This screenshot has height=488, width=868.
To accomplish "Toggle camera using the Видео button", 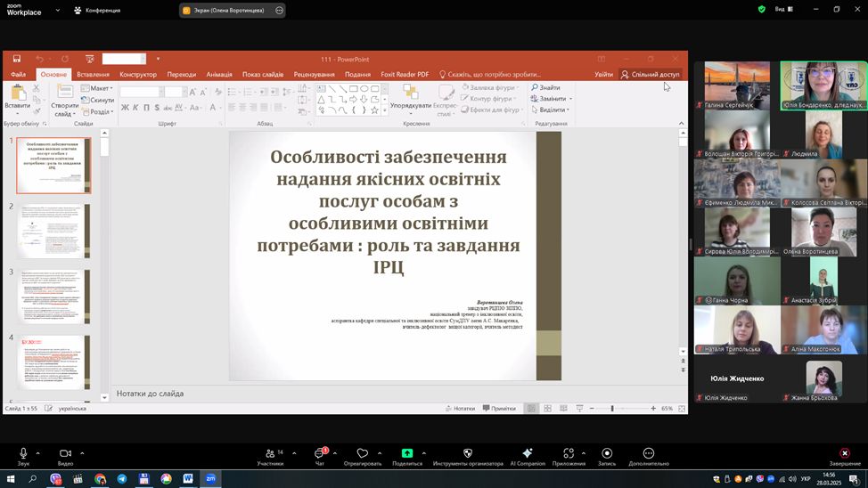I will pyautogui.click(x=65, y=454).
